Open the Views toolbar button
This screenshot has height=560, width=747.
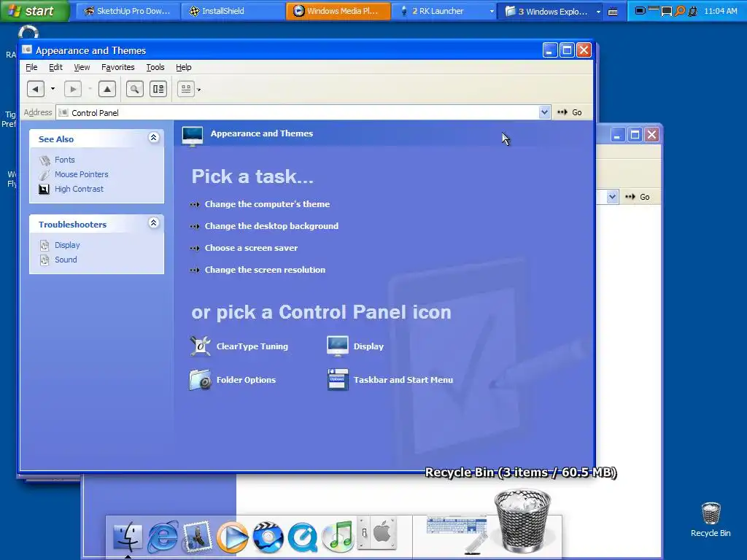(x=186, y=89)
